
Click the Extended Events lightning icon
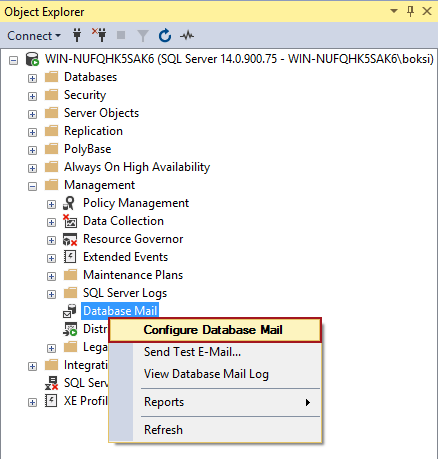coord(70,257)
